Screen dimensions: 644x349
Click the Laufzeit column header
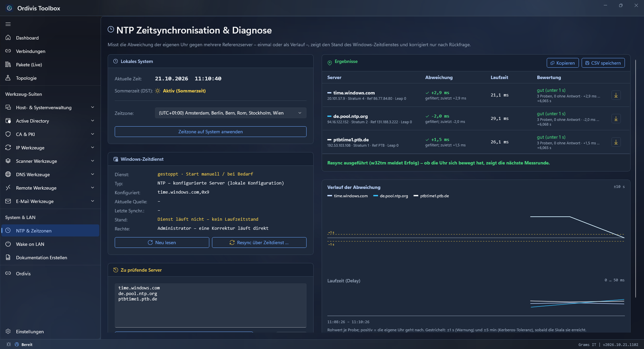[499, 77]
